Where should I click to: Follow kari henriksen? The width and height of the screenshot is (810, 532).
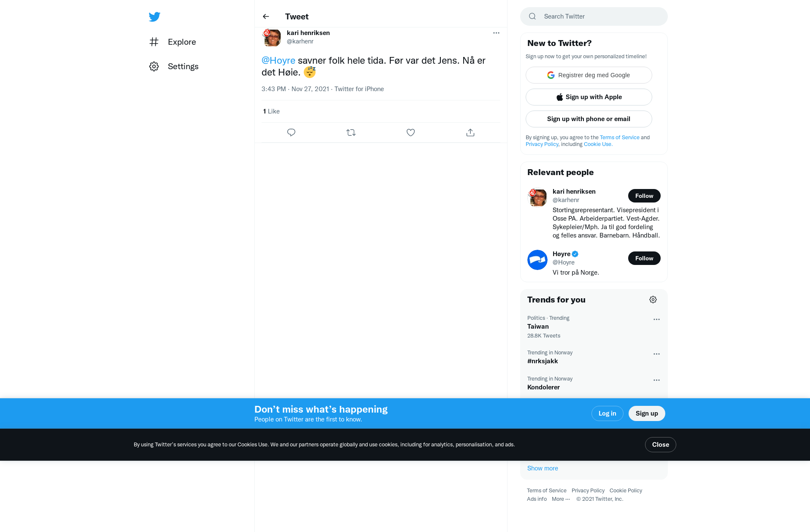[644, 196]
